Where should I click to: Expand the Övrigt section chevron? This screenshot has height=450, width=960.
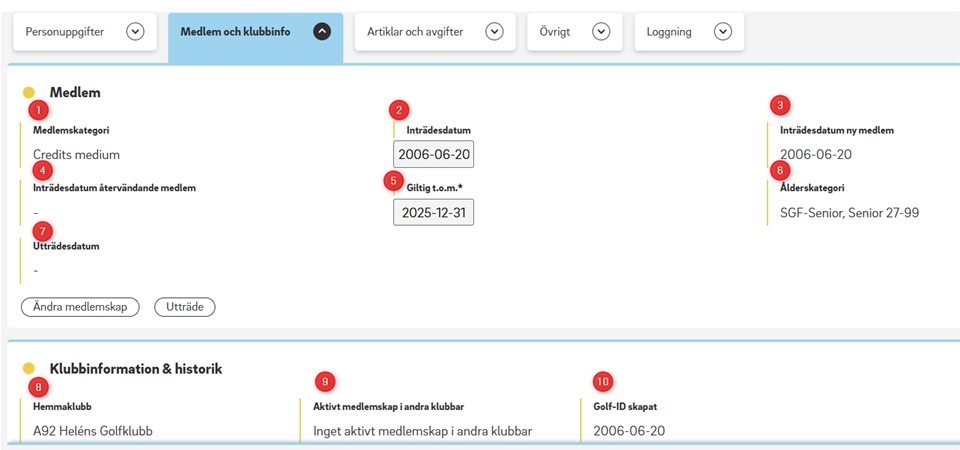point(601,32)
